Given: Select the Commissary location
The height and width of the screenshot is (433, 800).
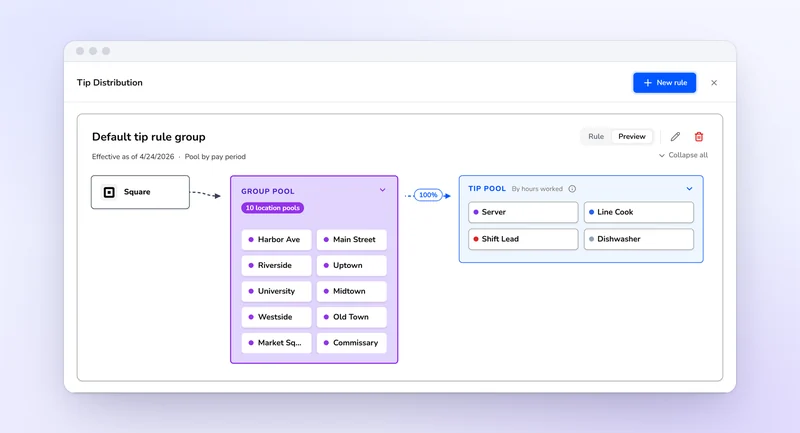Looking at the screenshot, I should [352, 343].
